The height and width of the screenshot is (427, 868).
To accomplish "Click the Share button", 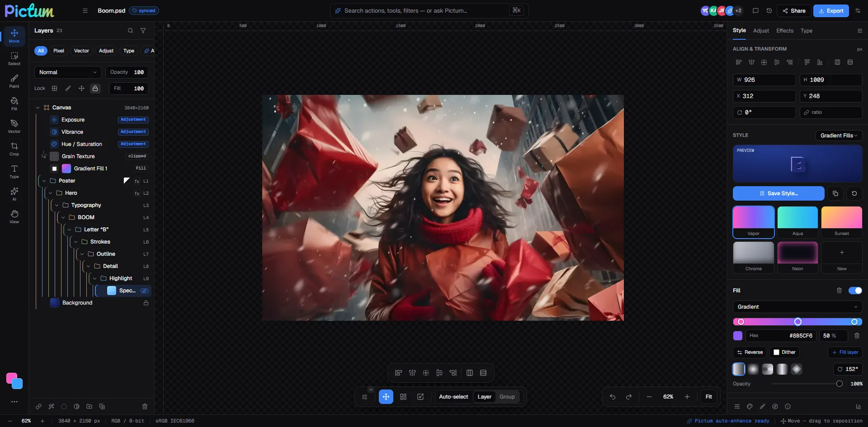I will coord(794,11).
